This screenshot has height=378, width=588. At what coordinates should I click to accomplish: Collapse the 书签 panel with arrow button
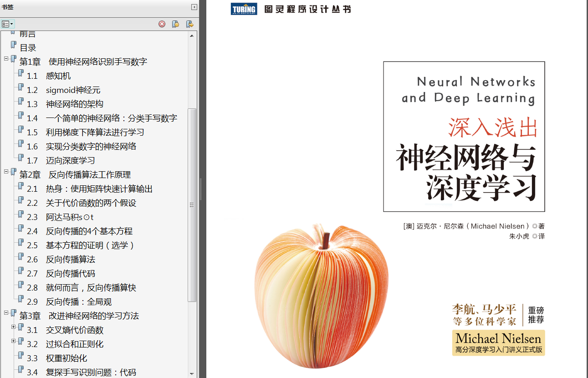[194, 7]
